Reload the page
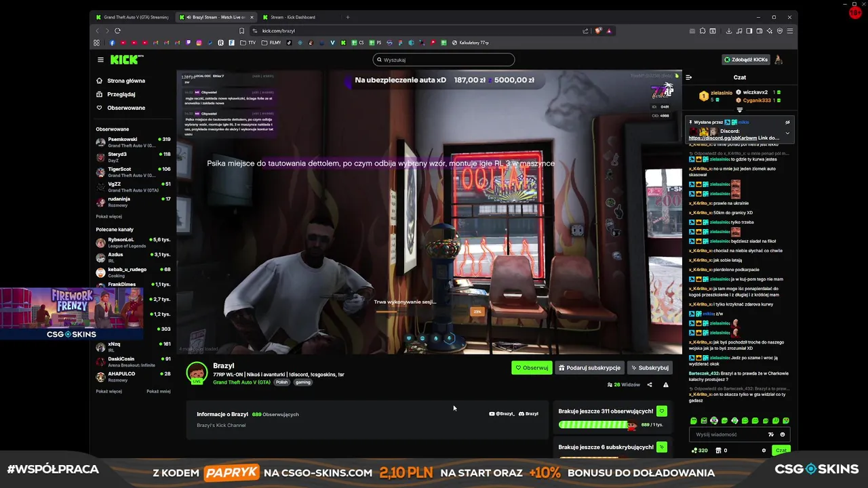This screenshot has height=488, width=868. 117,30
